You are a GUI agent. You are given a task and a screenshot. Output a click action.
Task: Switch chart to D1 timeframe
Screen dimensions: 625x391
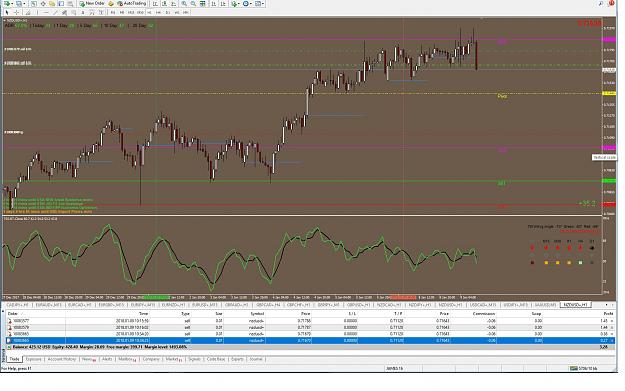[x=167, y=12]
